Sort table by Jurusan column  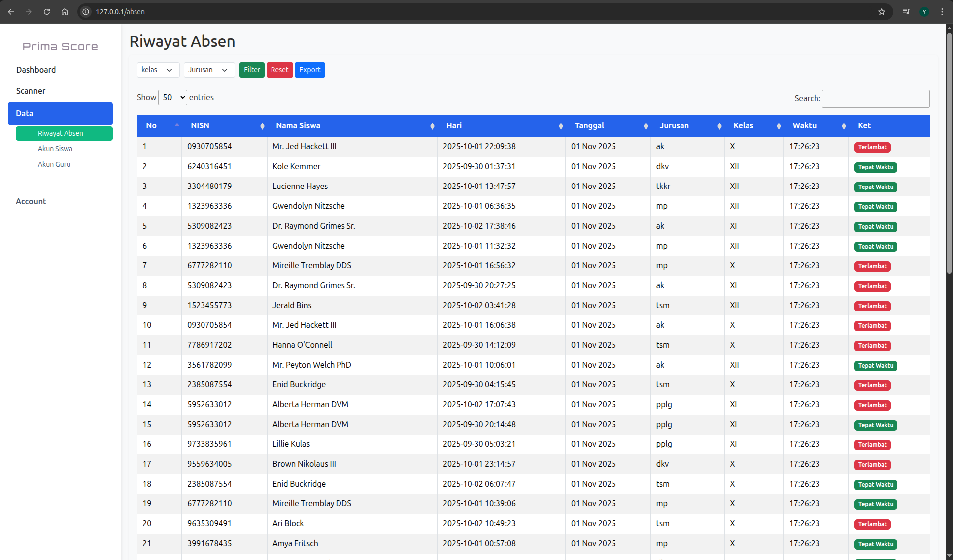coord(687,126)
